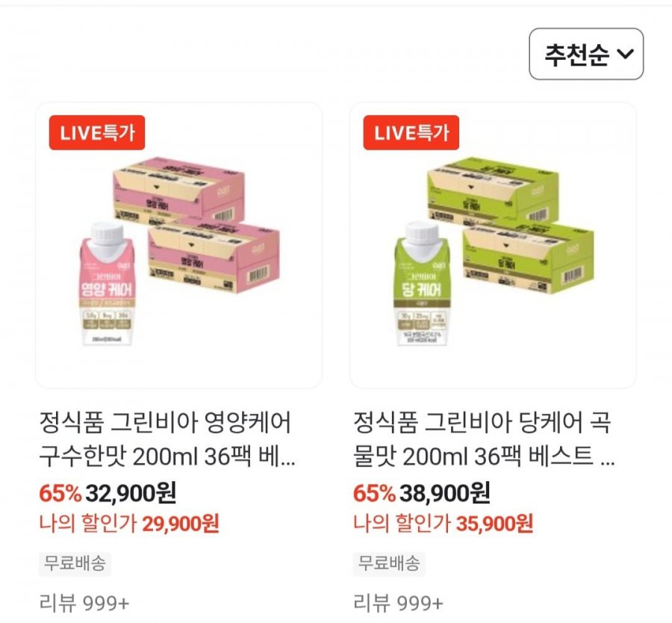Tap LIVE특가 badge on green 당케어 product
The width and height of the screenshot is (672, 623).
[x=411, y=132]
